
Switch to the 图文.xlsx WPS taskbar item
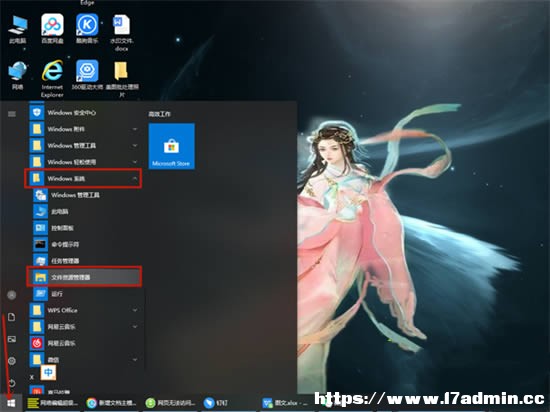point(285,403)
